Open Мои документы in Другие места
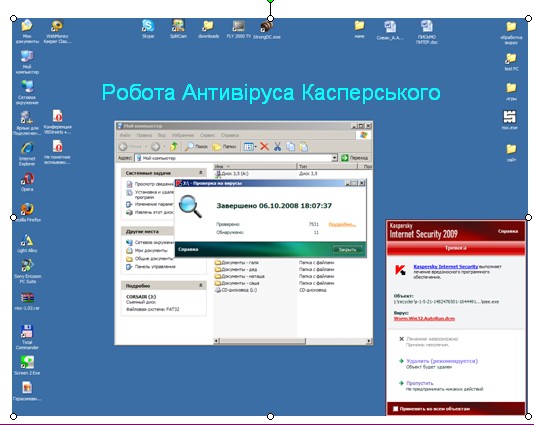 tap(147, 250)
